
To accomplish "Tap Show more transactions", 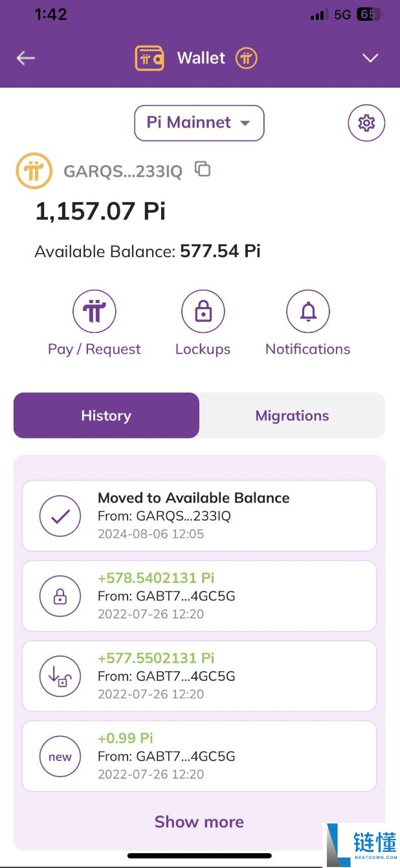I will (x=199, y=821).
